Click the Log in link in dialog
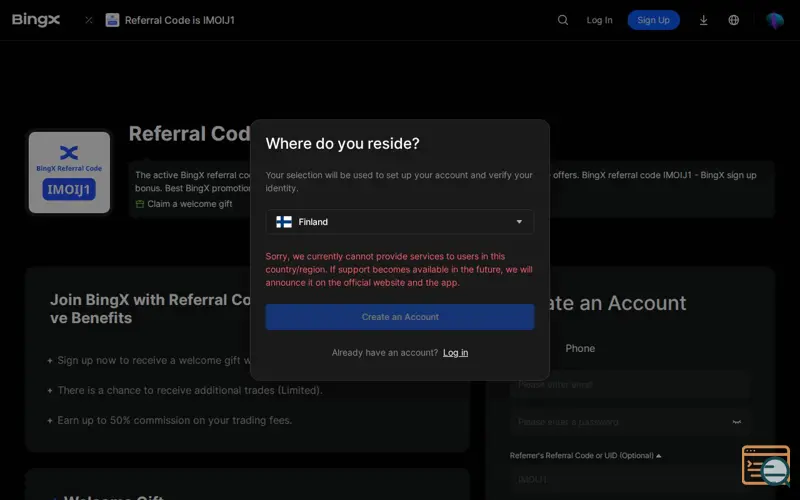The height and width of the screenshot is (500, 800). pos(455,353)
